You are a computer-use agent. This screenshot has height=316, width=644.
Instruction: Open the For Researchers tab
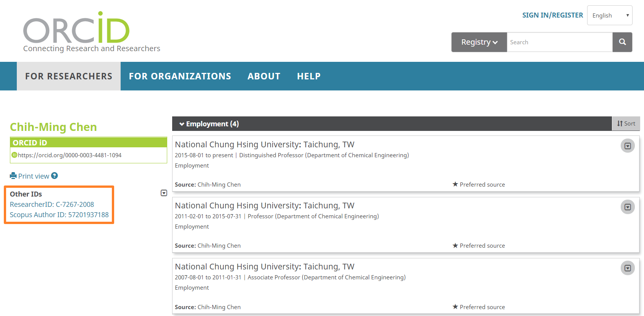[69, 76]
